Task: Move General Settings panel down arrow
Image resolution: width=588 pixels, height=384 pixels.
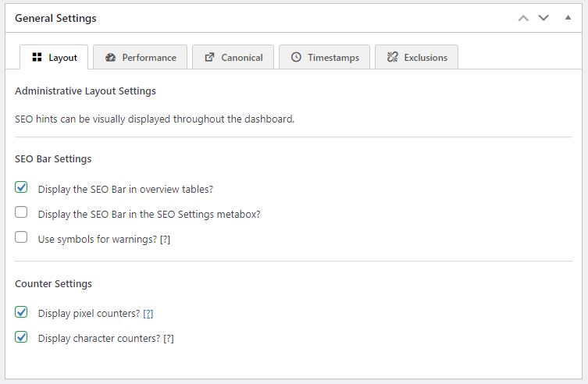Action: [543, 18]
